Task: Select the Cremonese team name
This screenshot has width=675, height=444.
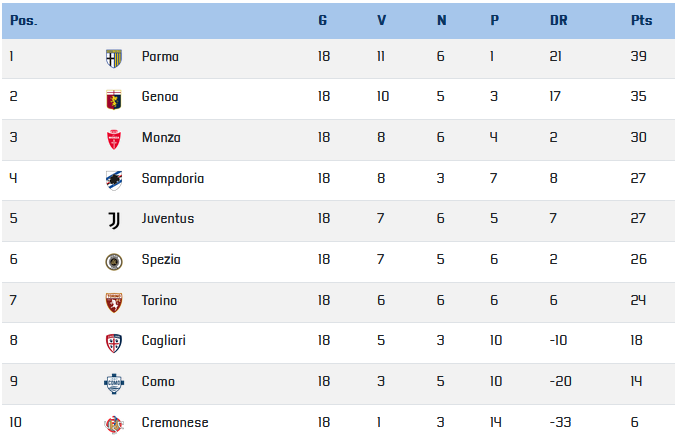Action: 175,422
